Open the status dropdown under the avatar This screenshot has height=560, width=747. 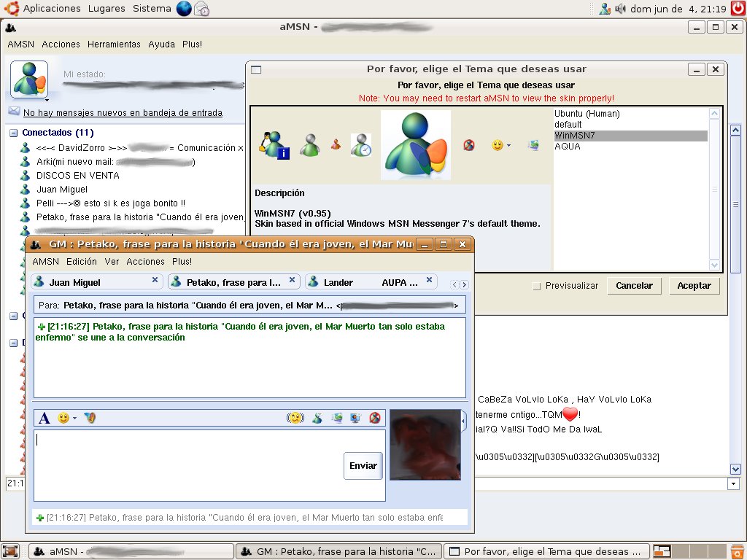pos(47,98)
